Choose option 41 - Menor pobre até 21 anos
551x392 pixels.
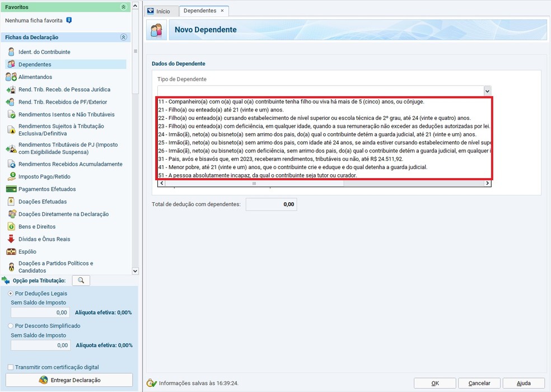click(324, 167)
